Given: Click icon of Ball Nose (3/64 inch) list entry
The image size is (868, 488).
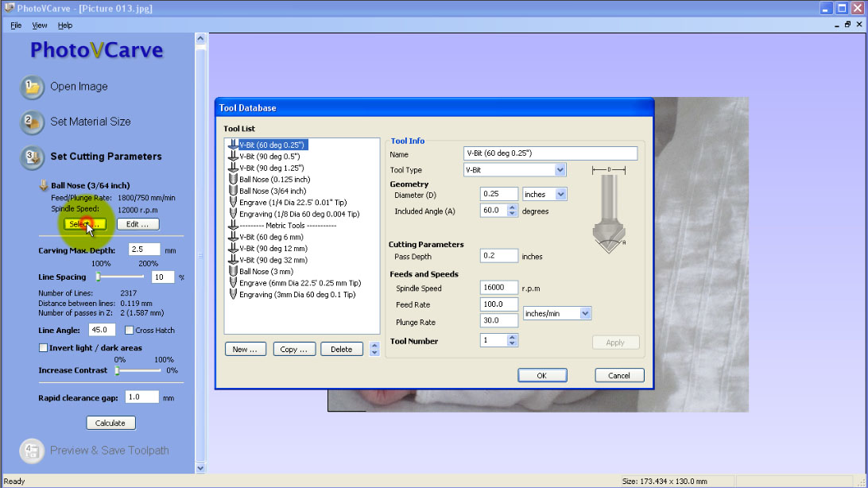Looking at the screenshot, I should coord(233,191).
